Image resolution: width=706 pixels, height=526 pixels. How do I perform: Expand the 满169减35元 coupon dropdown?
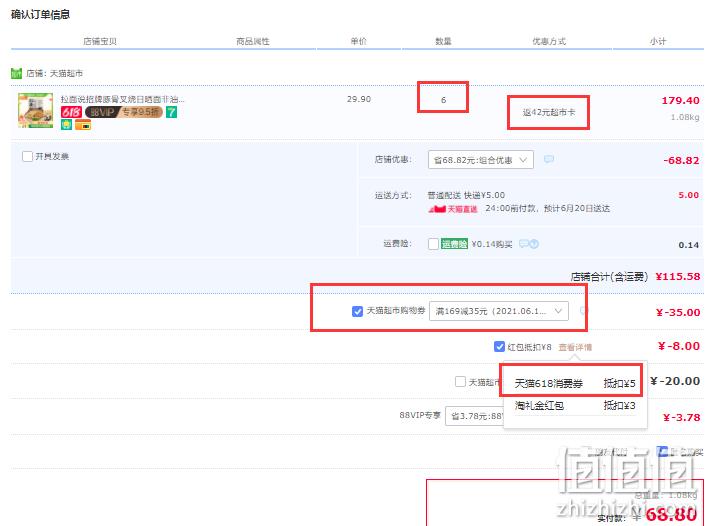498,311
